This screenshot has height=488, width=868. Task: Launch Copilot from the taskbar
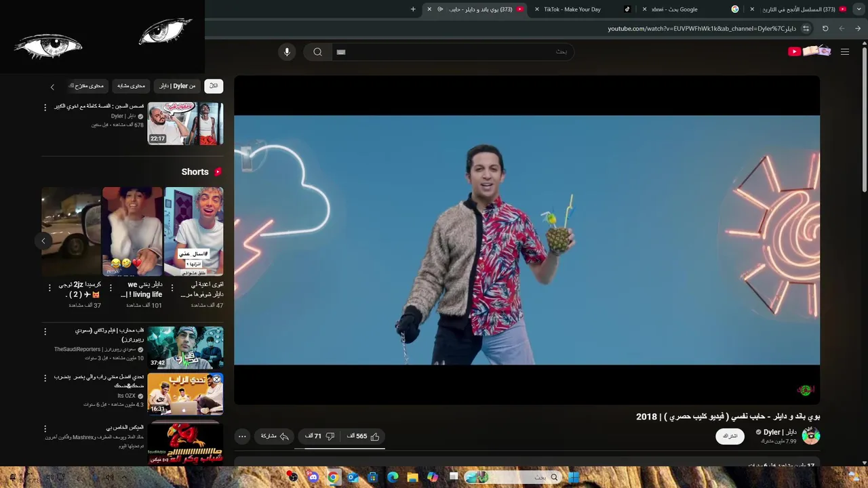433,477
